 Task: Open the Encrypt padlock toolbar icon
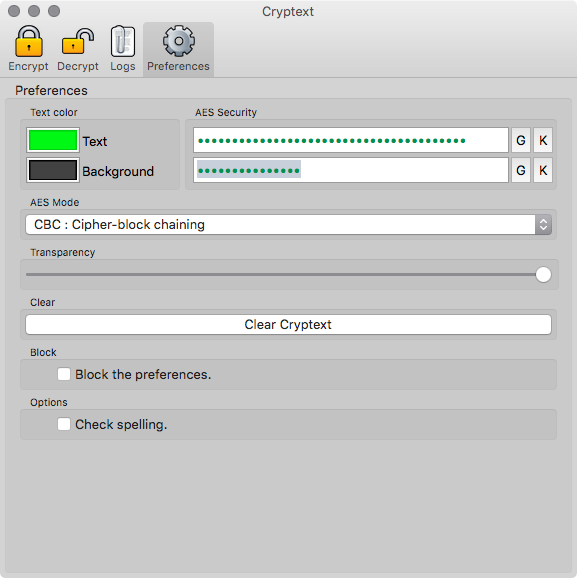(x=29, y=41)
